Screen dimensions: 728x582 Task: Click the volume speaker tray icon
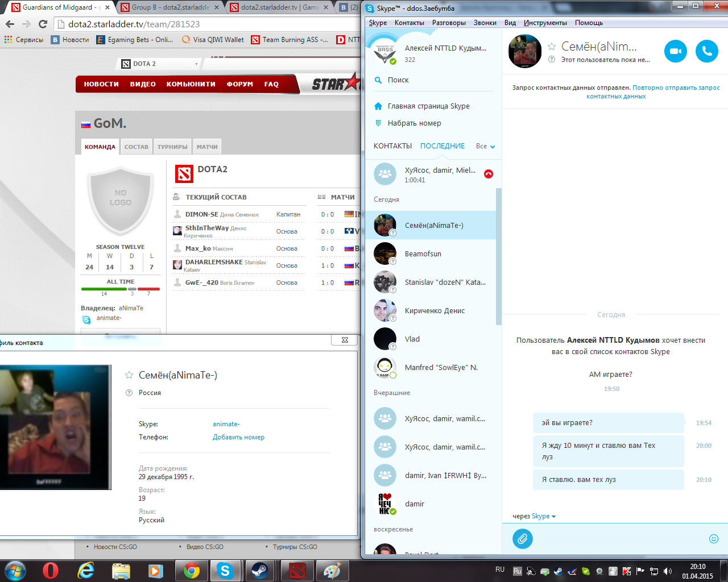coord(668,571)
